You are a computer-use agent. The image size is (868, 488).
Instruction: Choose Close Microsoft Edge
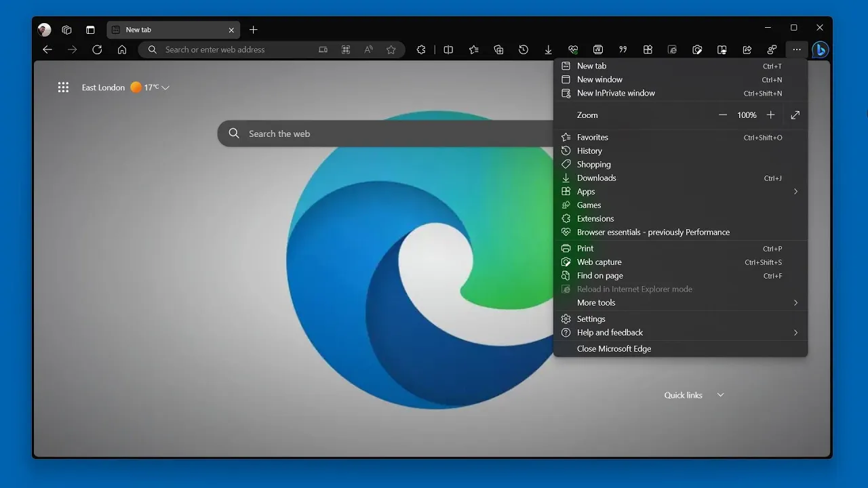tap(680, 348)
